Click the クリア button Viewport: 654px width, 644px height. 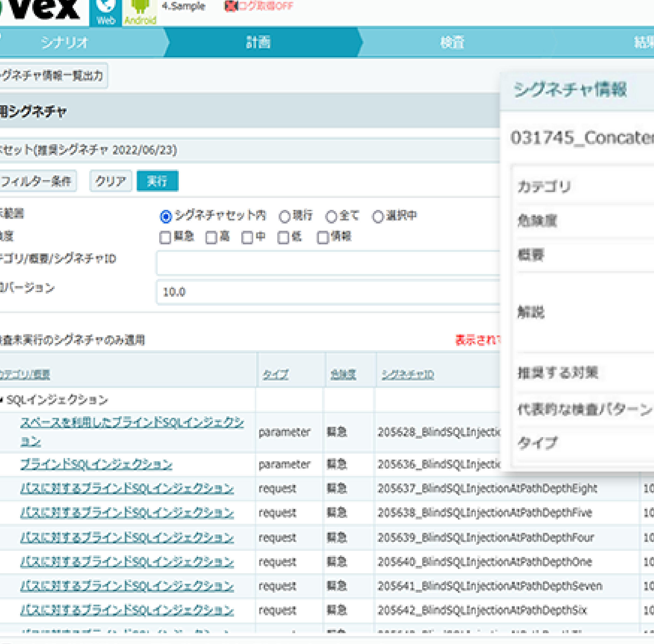coord(111,181)
